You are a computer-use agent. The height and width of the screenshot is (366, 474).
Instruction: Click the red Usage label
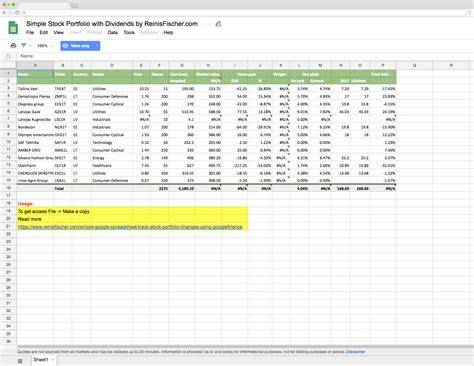[25, 204]
